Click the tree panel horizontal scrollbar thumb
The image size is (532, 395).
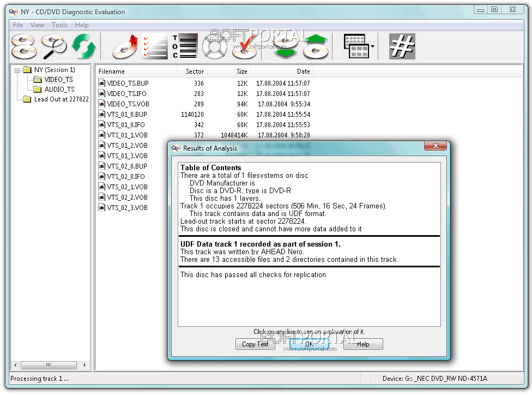pos(49,365)
